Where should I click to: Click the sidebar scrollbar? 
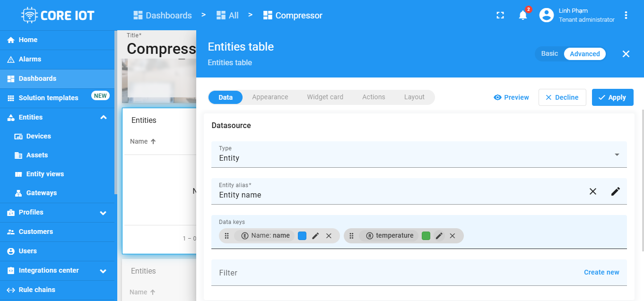pyautogui.click(x=116, y=113)
